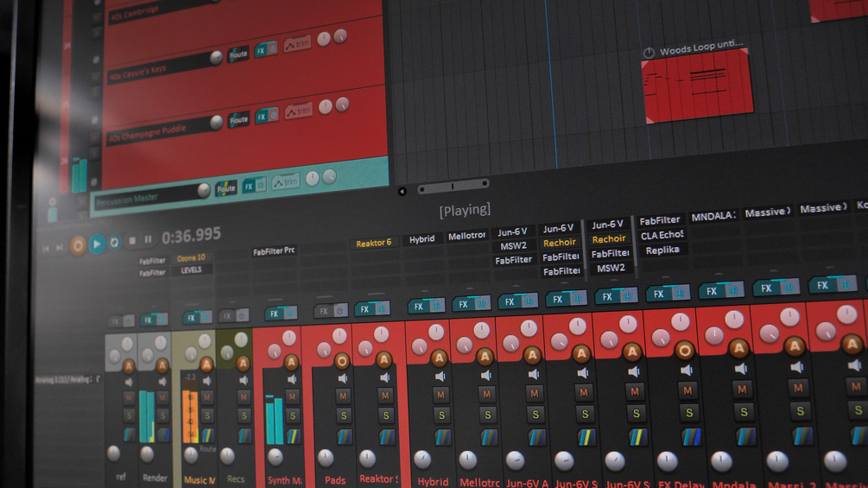Open FX chain for 40s Cassie's Keys track
This screenshot has height=488, width=868.
click(260, 51)
